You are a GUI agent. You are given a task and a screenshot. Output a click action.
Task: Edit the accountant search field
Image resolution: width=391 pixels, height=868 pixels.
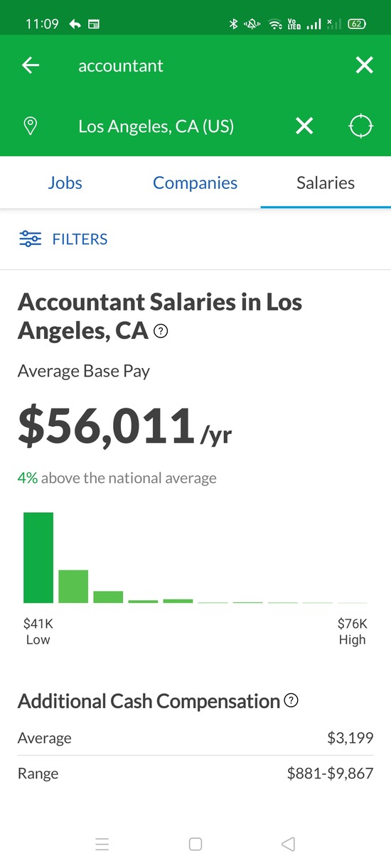click(x=206, y=66)
